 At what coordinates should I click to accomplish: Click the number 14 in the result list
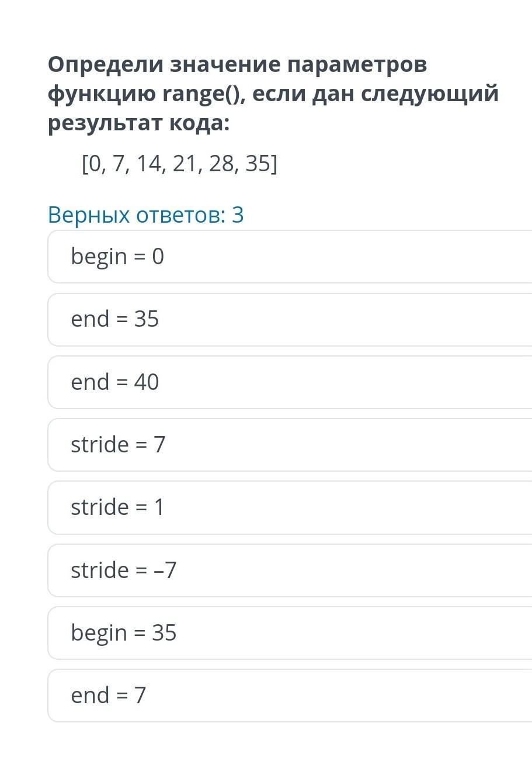click(148, 164)
